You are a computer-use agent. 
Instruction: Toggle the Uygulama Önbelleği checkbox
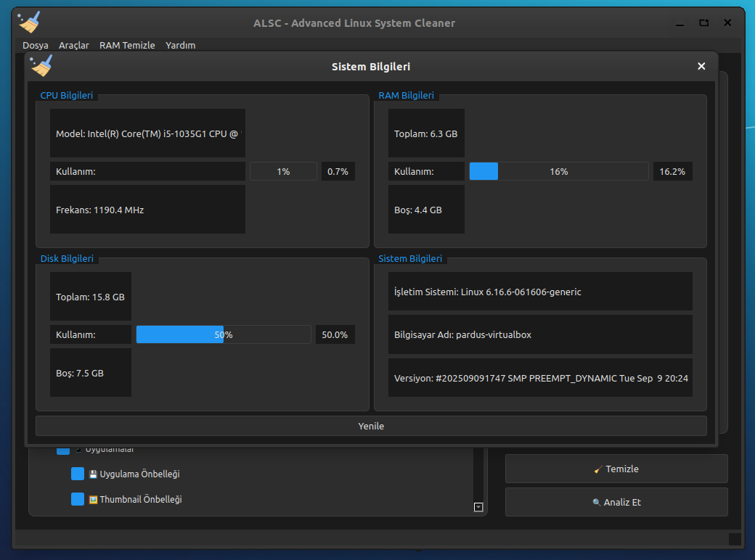[78, 474]
